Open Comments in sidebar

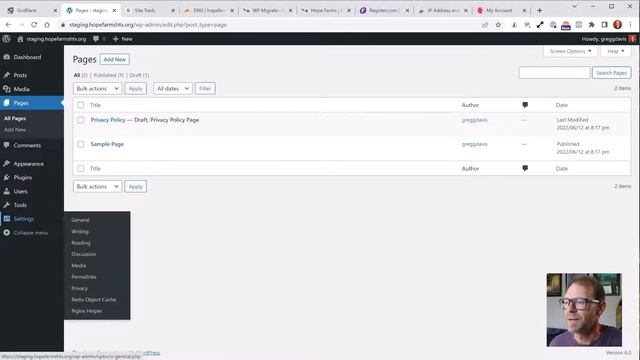point(27,145)
